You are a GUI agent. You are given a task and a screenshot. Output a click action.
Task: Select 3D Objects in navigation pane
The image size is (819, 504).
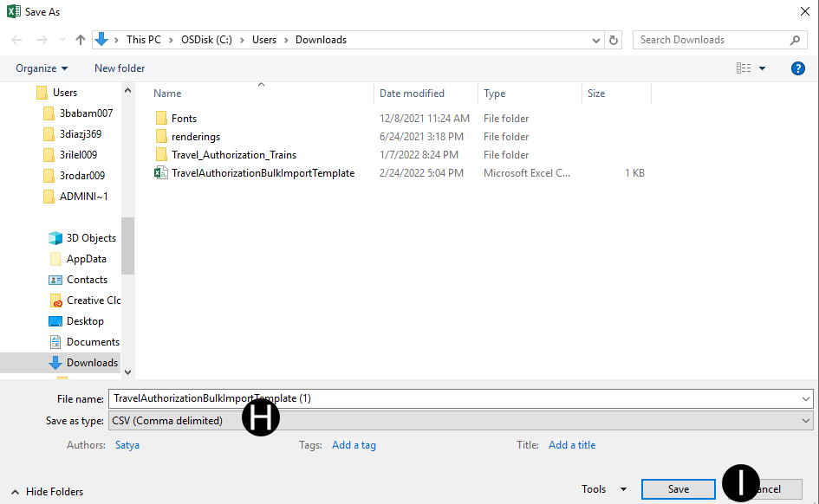[90, 238]
